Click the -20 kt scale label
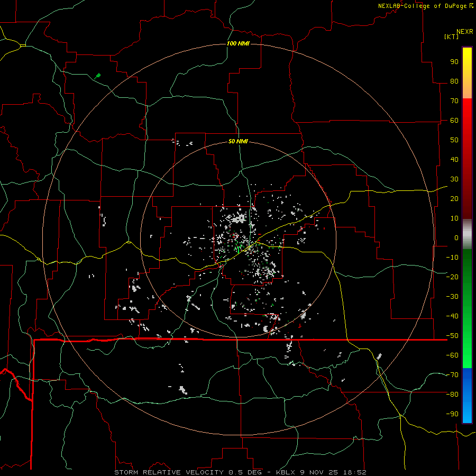Viewport: 476px width, 476px height. tap(452, 277)
